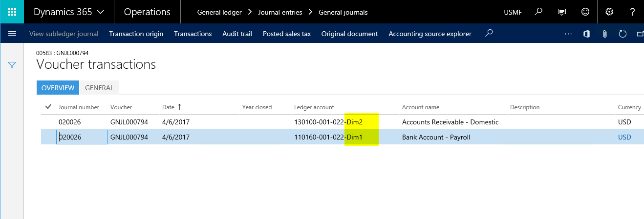Click the action pane search magnifier
This screenshot has height=219, width=644.
[x=489, y=33]
